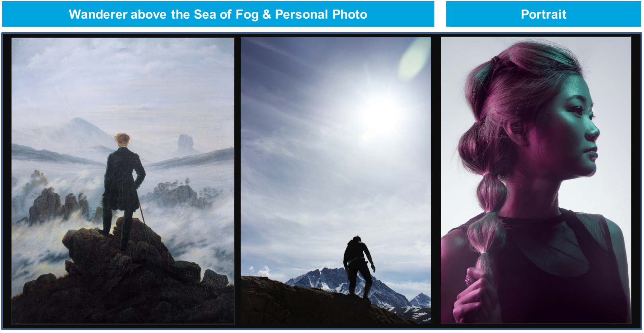Screen dimensions: 644x333
Task: Click the green lens flare near the sun
Action: click(414, 60)
